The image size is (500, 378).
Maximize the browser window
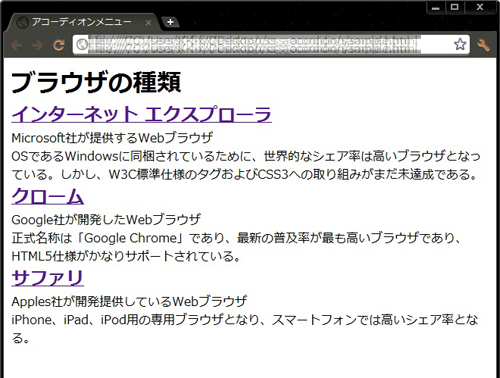(x=454, y=7)
